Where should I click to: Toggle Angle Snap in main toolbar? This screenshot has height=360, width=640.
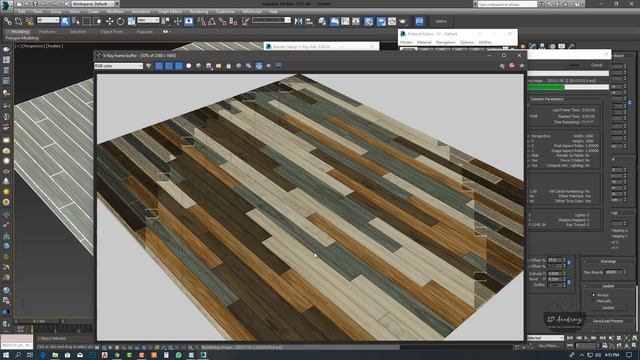click(212, 21)
